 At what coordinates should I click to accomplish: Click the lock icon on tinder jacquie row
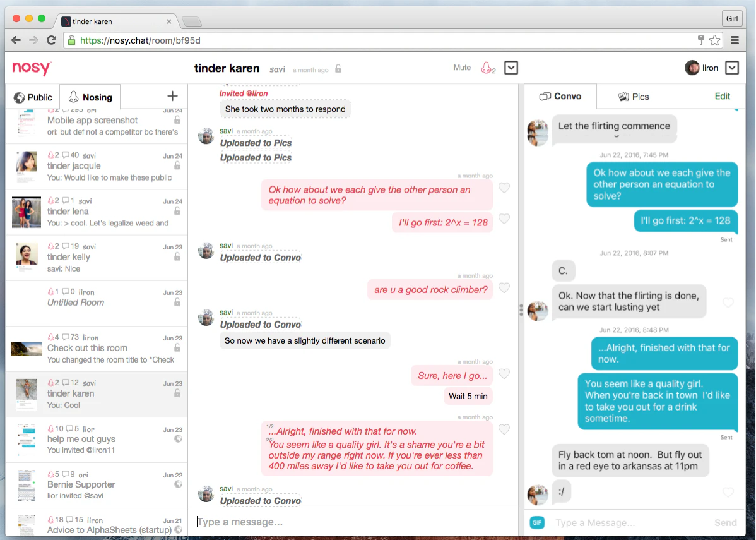pos(177,165)
